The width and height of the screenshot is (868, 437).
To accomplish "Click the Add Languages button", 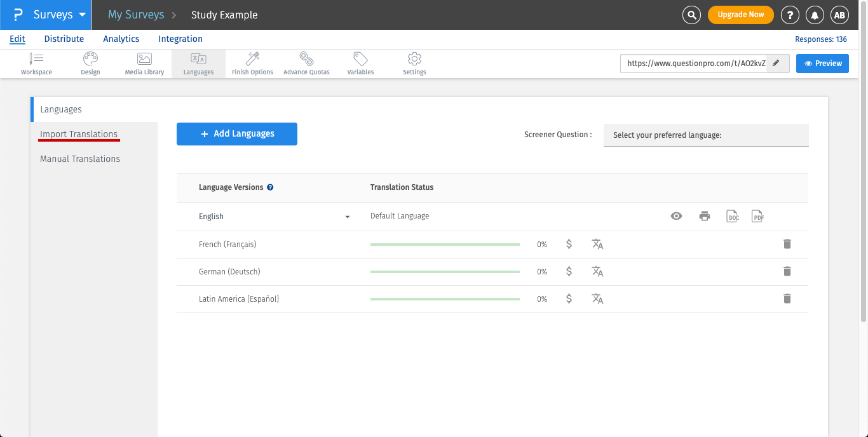I will (x=236, y=134).
